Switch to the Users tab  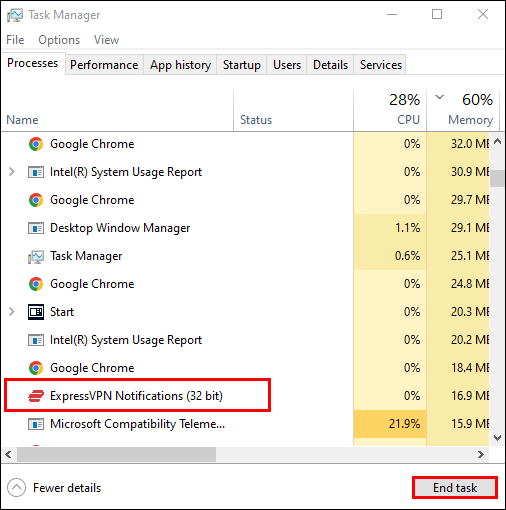tap(287, 65)
